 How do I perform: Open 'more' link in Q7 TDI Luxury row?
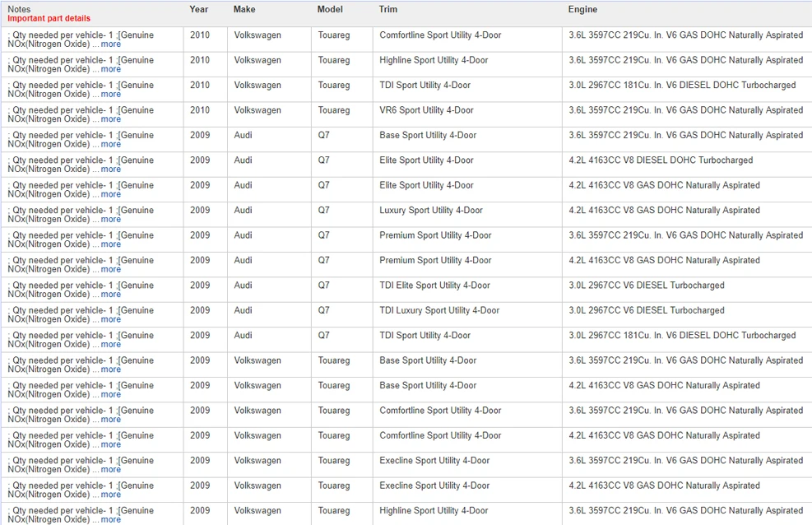111,319
